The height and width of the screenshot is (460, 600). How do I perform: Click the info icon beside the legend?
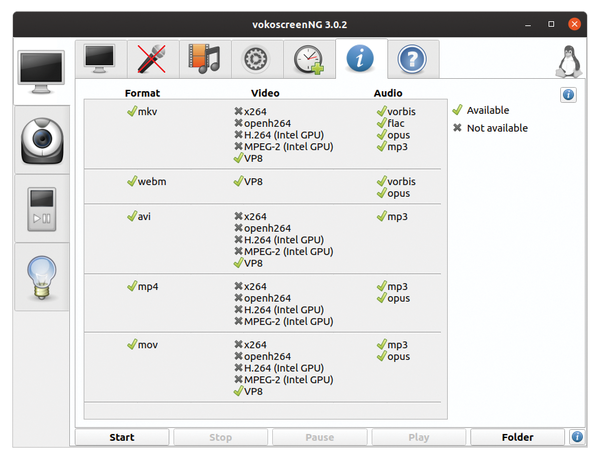point(568,95)
